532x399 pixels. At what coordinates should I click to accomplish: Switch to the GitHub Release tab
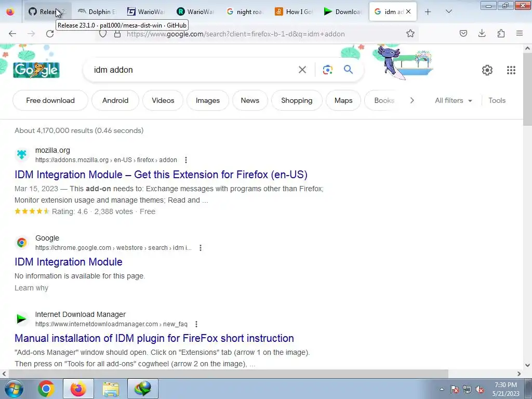tap(48, 11)
